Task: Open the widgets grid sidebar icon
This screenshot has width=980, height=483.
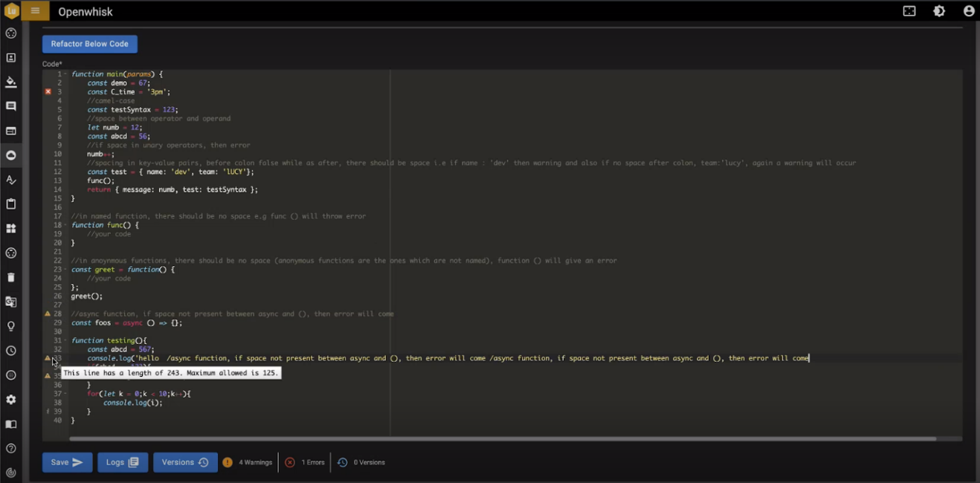Action: [x=11, y=229]
